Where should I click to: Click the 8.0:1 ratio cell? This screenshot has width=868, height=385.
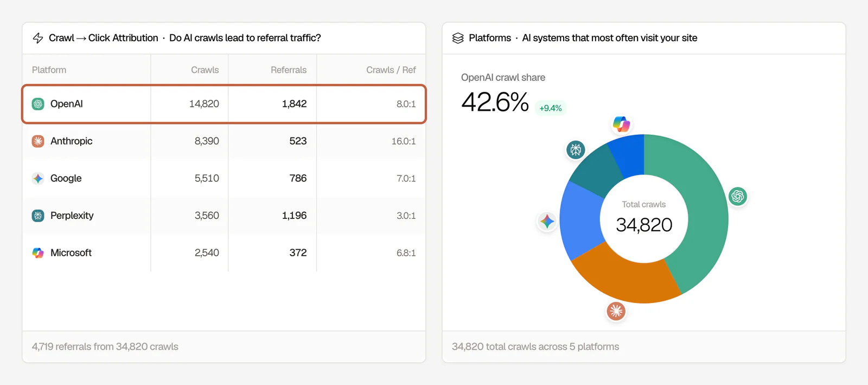click(x=406, y=104)
